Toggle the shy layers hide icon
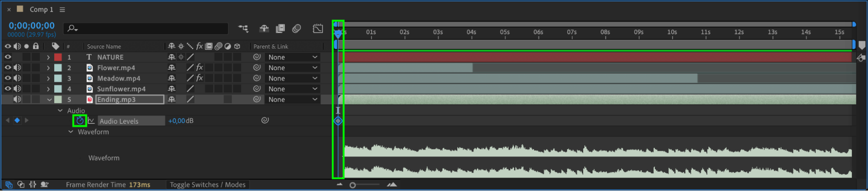 click(264, 29)
